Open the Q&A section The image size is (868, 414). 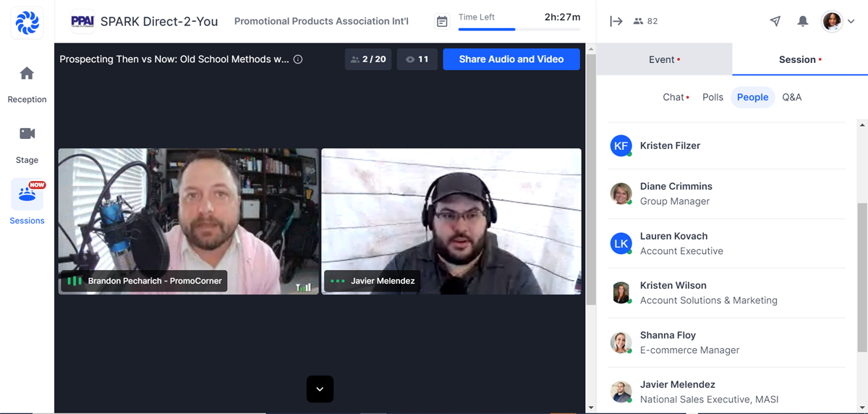pyautogui.click(x=791, y=97)
